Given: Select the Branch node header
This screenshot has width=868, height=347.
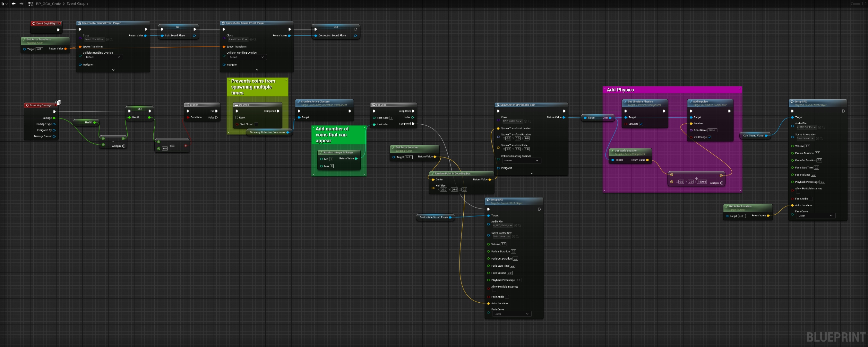Looking at the screenshot, I should pyautogui.click(x=202, y=105).
